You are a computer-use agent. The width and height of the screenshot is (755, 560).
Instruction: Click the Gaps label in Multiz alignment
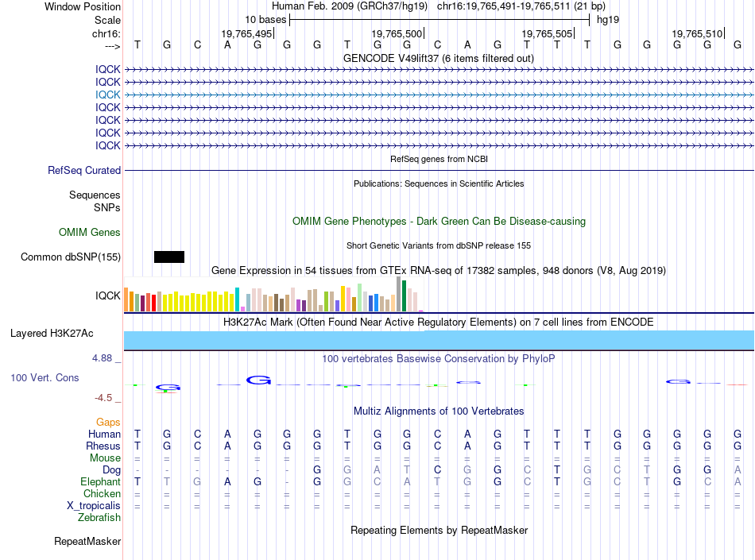(x=108, y=422)
